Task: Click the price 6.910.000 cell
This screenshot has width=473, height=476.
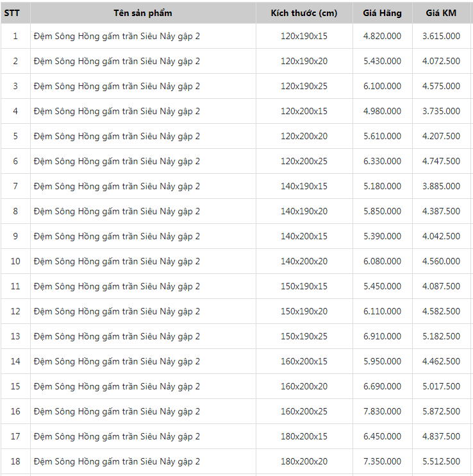Action: [382, 336]
